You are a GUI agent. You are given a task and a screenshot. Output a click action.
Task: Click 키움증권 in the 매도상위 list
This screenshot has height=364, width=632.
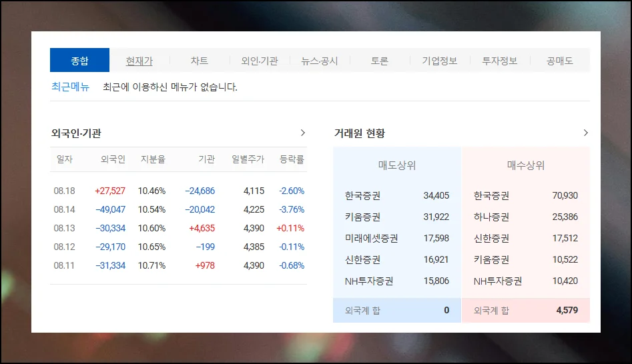pos(363,217)
